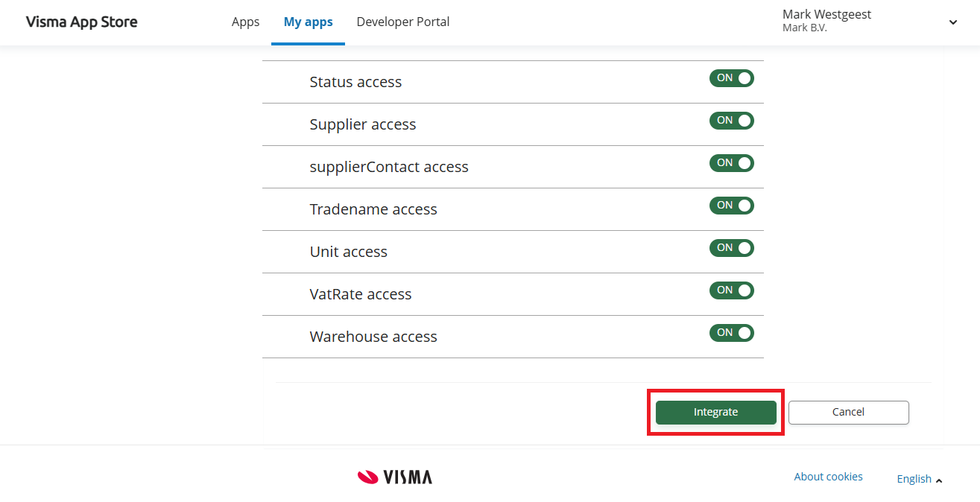The image size is (980, 502).
Task: Switch off Tradename access
Action: 731,206
